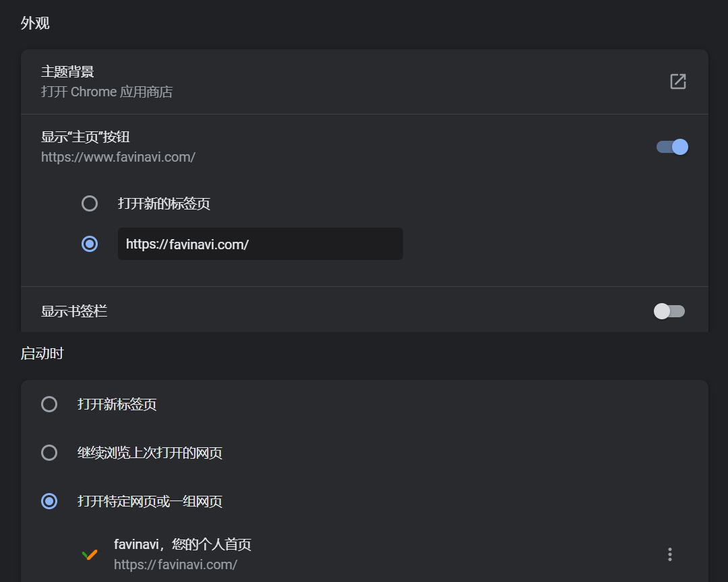Open more actions menu for favinavi entry
728x582 pixels.
point(669,554)
